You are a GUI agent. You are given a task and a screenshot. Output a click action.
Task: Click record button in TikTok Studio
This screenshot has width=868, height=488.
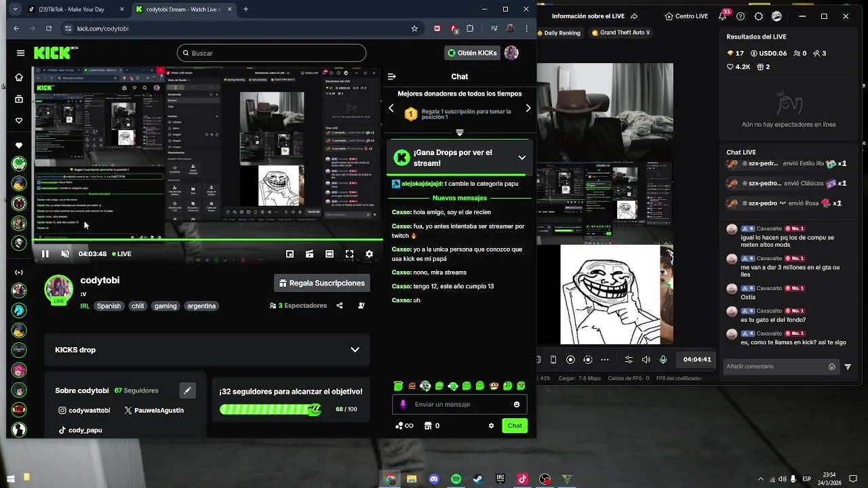(570, 360)
